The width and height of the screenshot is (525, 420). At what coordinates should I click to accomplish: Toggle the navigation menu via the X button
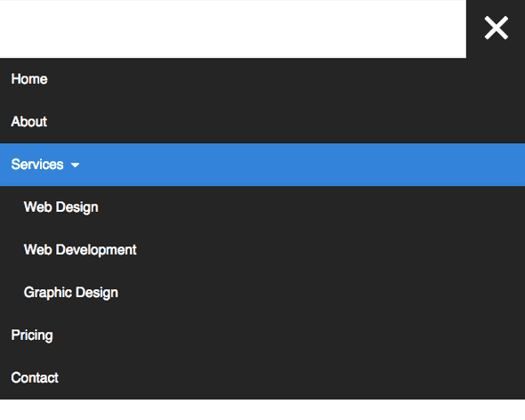(x=496, y=28)
